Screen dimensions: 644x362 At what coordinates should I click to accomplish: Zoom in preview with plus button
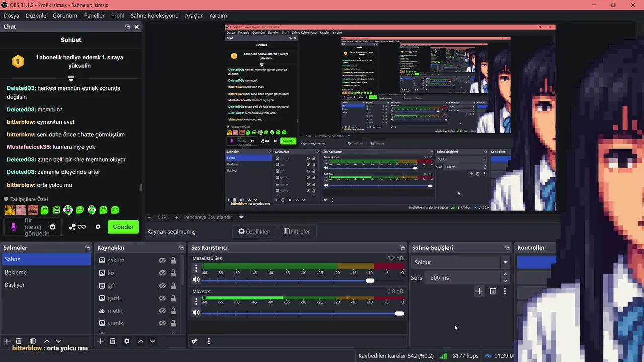point(176,217)
